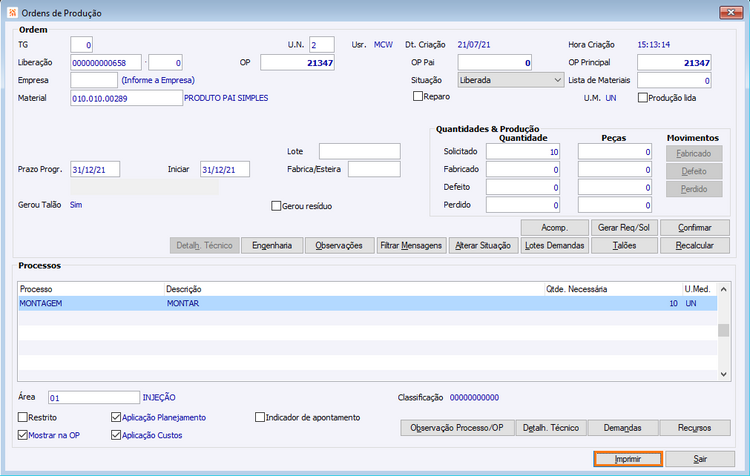Viewport: 750px width, 476px height.
Task: Click the TG input field
Action: 81,44
